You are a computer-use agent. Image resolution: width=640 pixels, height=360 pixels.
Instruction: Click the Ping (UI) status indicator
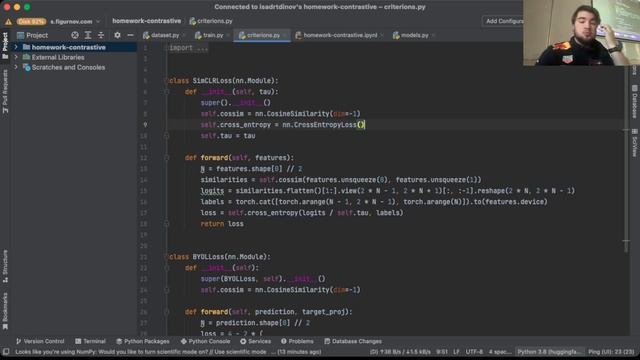click(x=611, y=352)
